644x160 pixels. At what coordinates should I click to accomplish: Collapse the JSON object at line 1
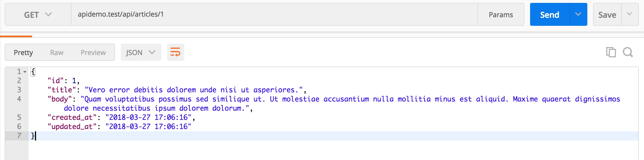(x=25, y=72)
